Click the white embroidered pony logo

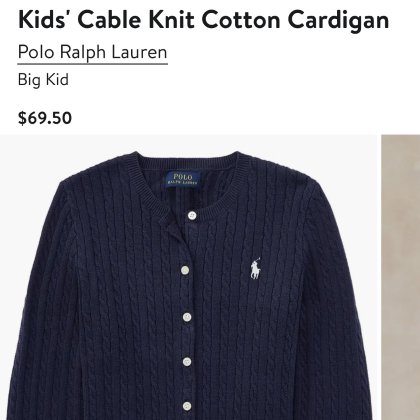255,269
